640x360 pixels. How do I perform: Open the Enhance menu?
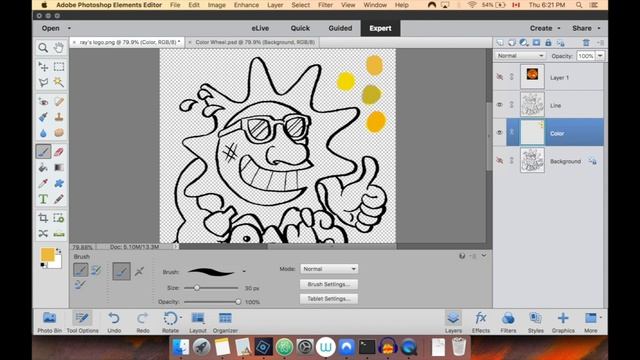pos(246,5)
